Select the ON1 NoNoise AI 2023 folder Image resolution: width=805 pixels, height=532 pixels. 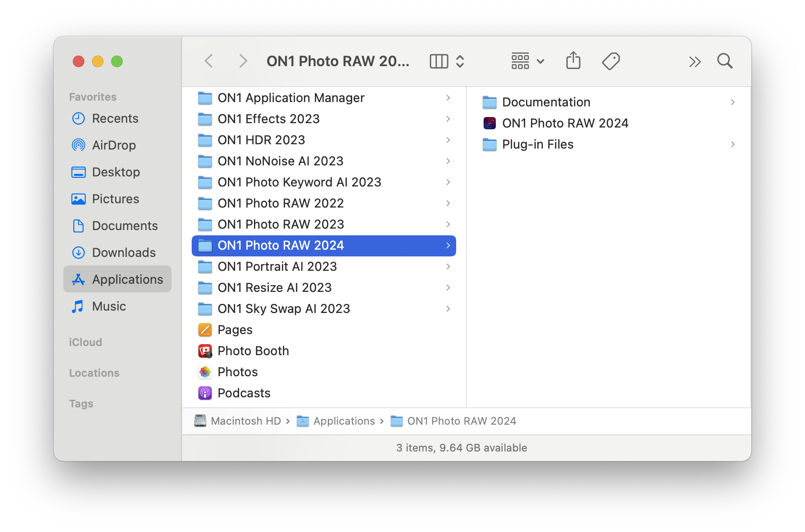point(324,161)
